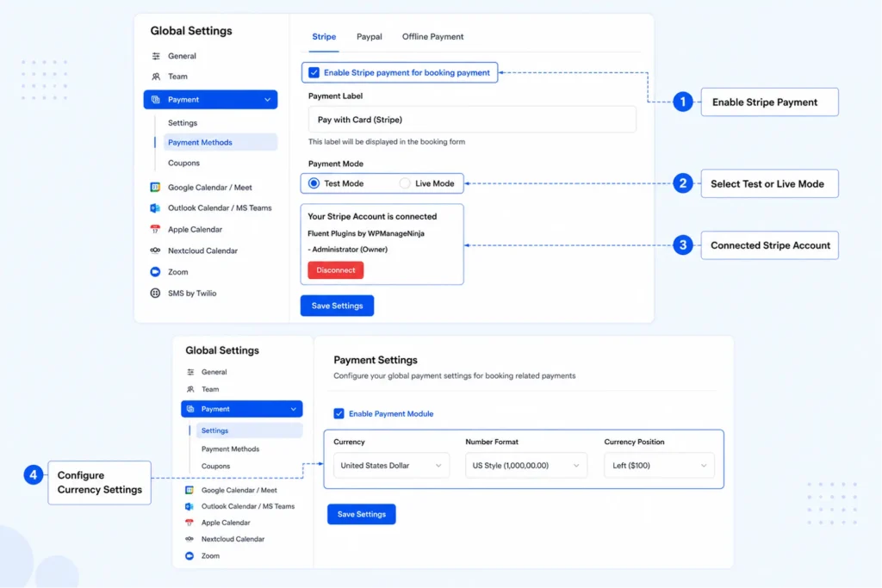Click the Your Stripe Account is connected text
This screenshot has width=882, height=588.
coord(372,216)
